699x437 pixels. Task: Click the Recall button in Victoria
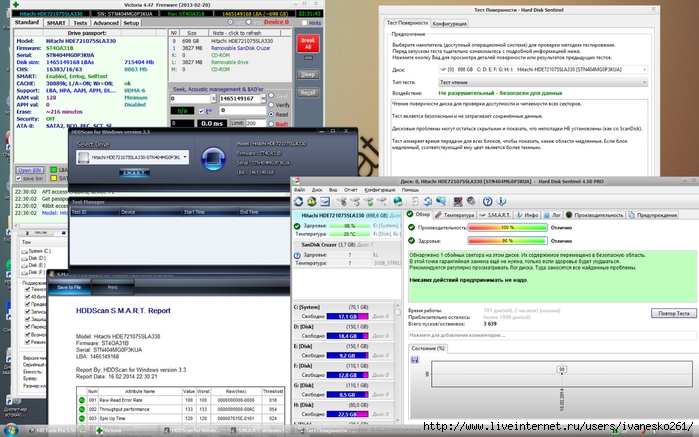(308, 93)
